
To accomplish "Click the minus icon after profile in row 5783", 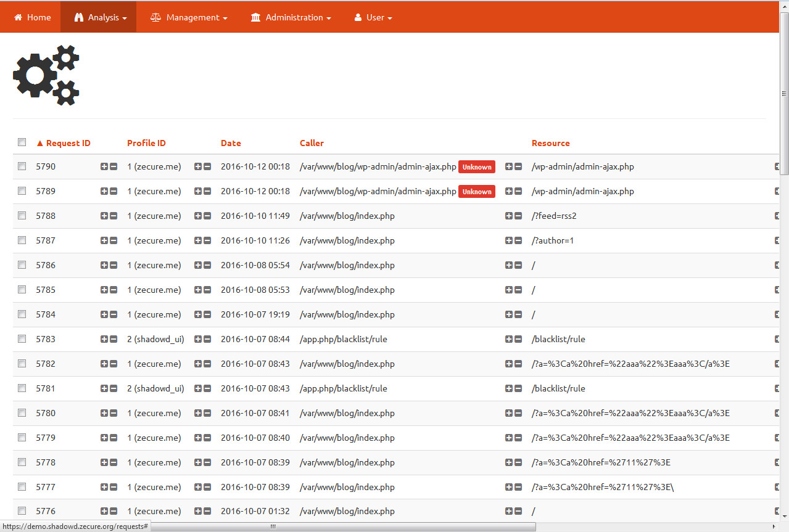I will click(207, 339).
